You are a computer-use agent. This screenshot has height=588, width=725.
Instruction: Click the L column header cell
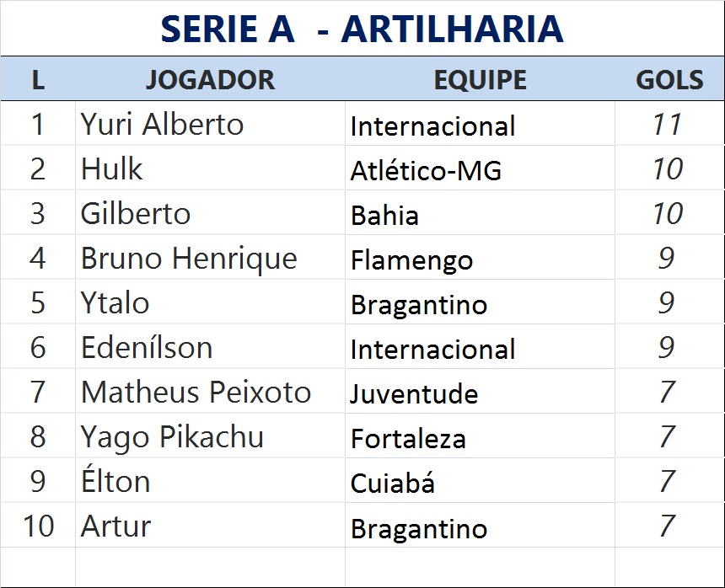[38, 80]
